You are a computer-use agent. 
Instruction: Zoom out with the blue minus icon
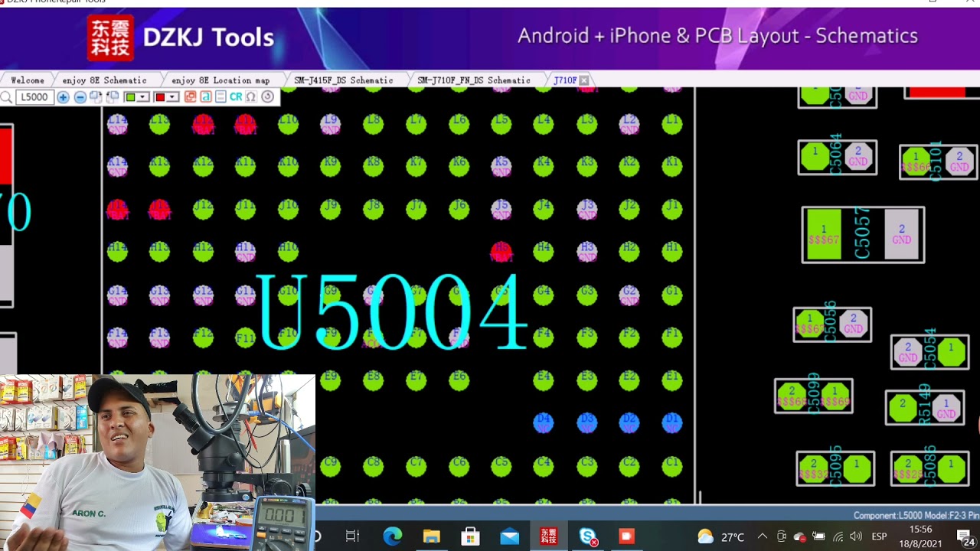pos(80,97)
